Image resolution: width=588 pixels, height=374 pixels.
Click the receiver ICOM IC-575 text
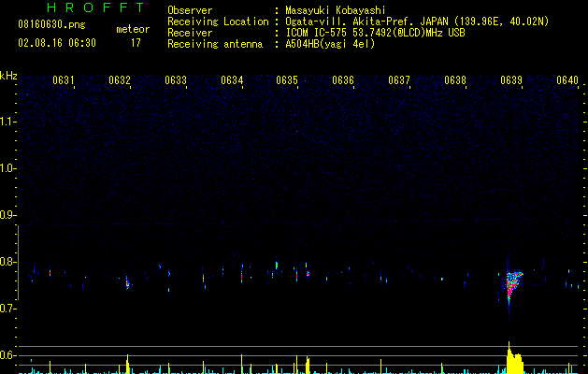(316, 33)
